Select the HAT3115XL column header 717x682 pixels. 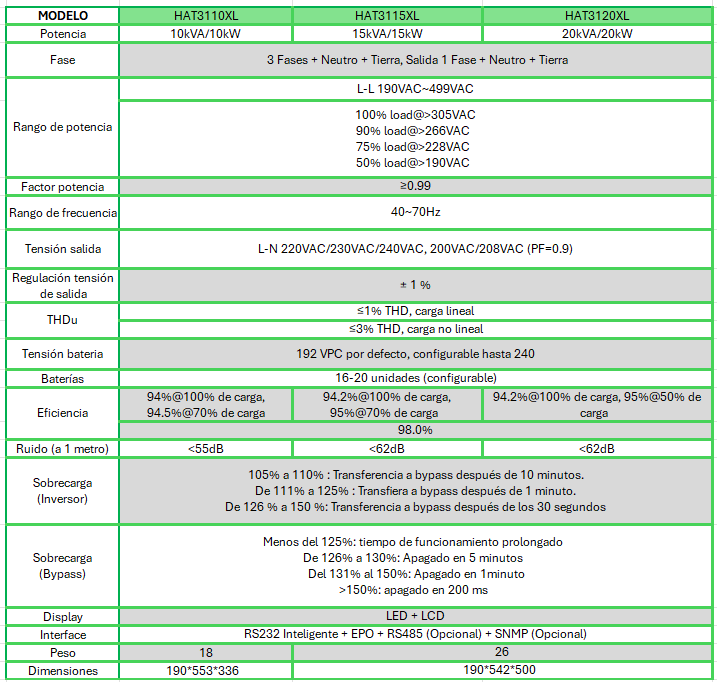pyautogui.click(x=387, y=16)
